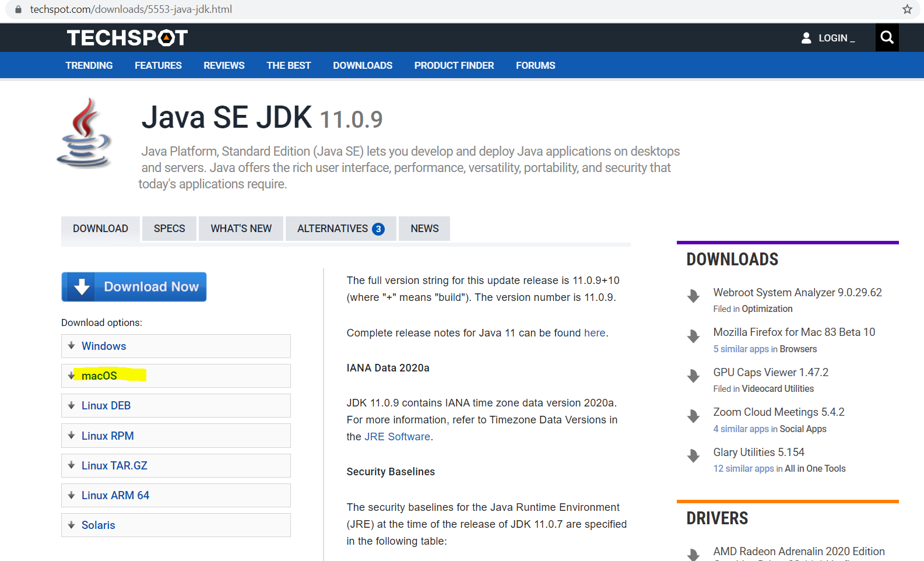Visit the Forums section
The height and width of the screenshot is (561, 924).
pos(535,65)
